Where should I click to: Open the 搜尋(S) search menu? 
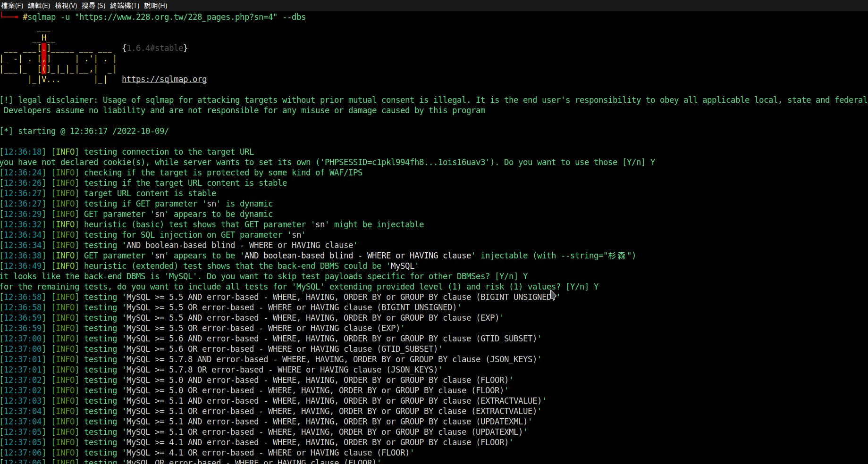pos(93,6)
